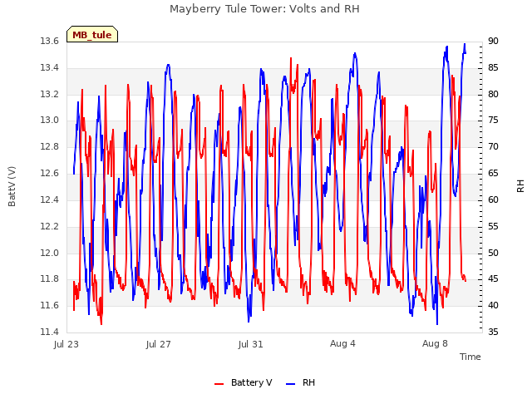This screenshot has width=532, height=399.
Task: Click the MB_tule annotation label
Action: coord(92,35)
